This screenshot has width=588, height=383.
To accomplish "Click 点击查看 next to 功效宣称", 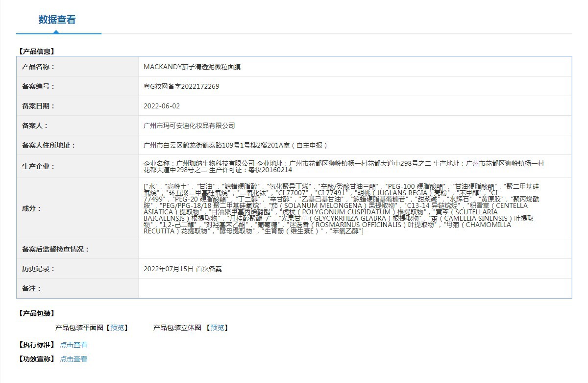I will (x=73, y=359).
